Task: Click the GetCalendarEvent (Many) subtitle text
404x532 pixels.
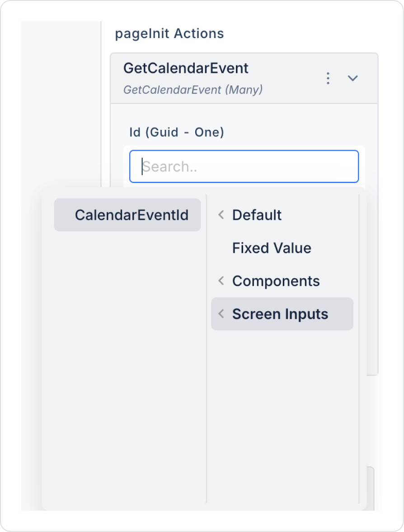Action: (193, 90)
